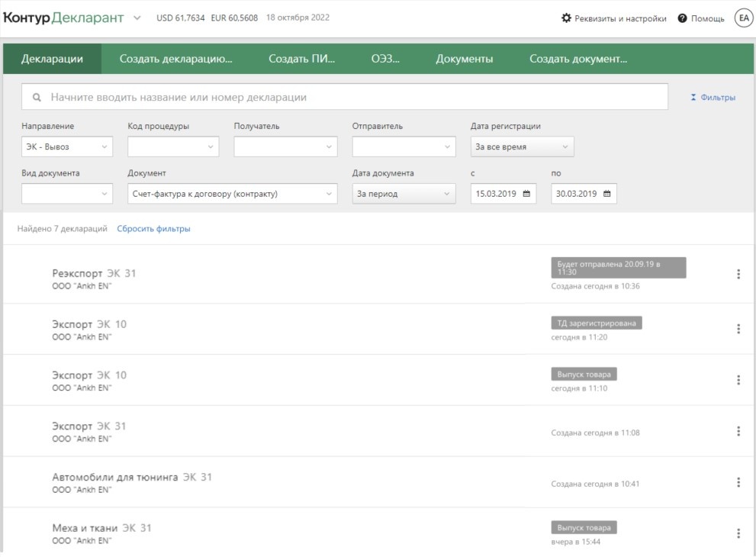Open Экспорт ЭК 10 declaration registered at 11:20
The height and width of the screenshot is (557, 756).
(x=89, y=324)
